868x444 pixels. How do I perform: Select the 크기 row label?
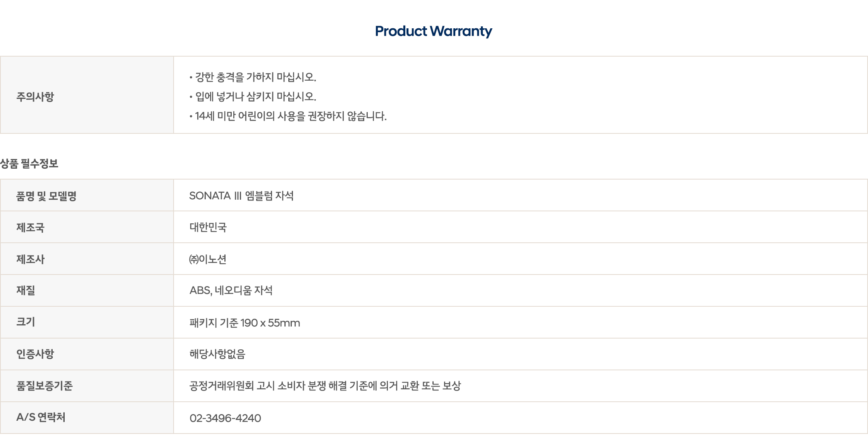pyautogui.click(x=26, y=322)
